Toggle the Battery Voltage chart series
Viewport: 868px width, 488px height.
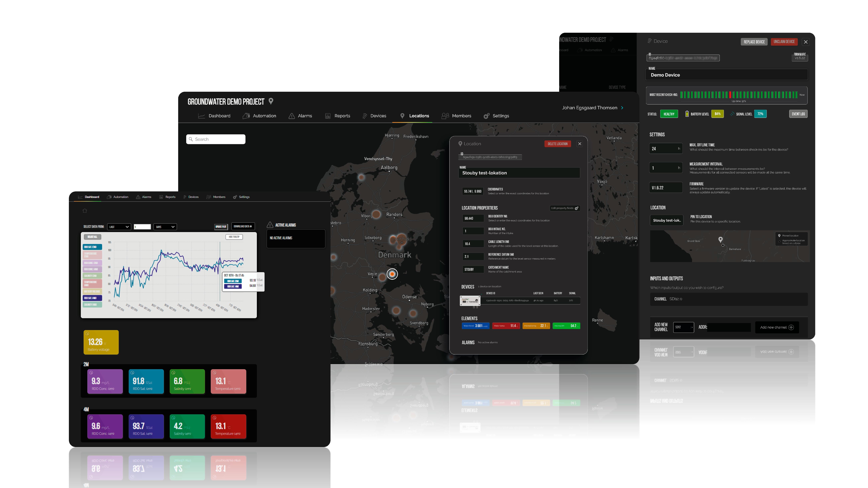point(92,292)
